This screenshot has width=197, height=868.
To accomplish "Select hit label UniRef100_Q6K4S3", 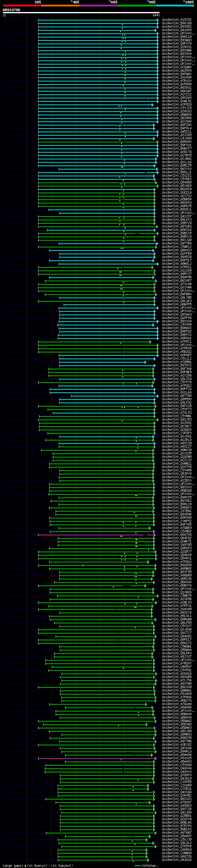I will pos(177,250).
